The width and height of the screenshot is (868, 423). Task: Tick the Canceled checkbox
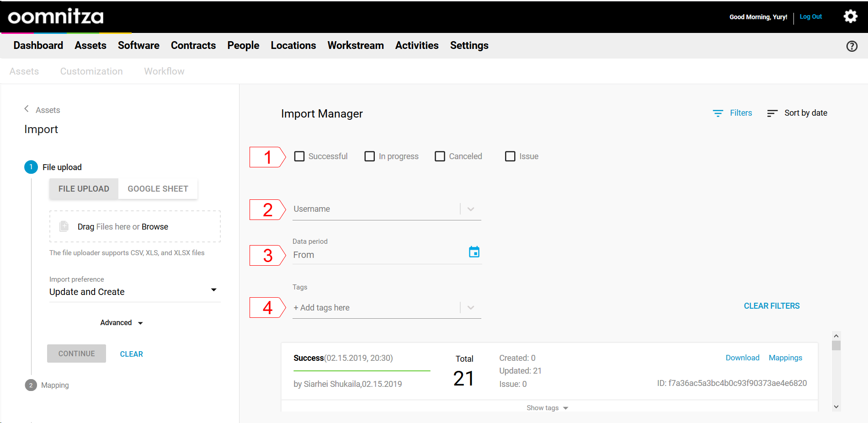(x=440, y=156)
